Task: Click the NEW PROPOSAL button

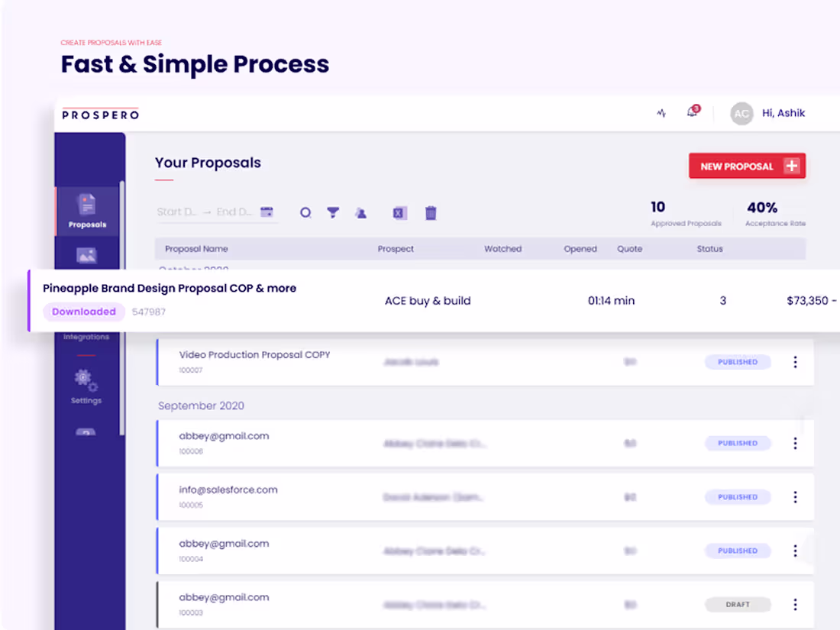Action: (747, 166)
